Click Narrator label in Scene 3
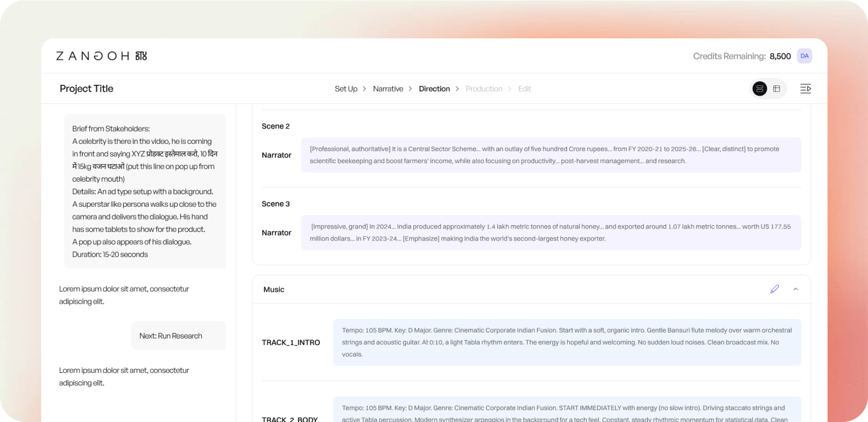This screenshot has width=868, height=422. [x=276, y=233]
